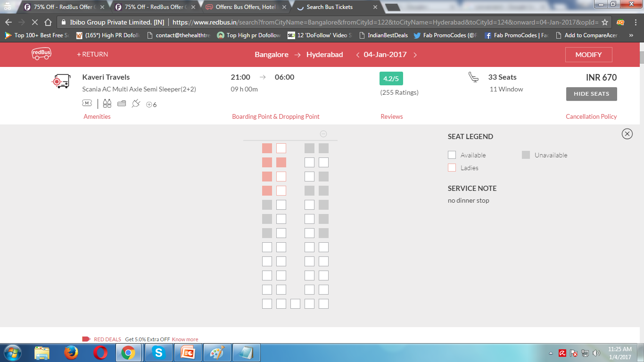Click the browser Back arrow
The image size is (644, 362).
[x=8, y=22]
